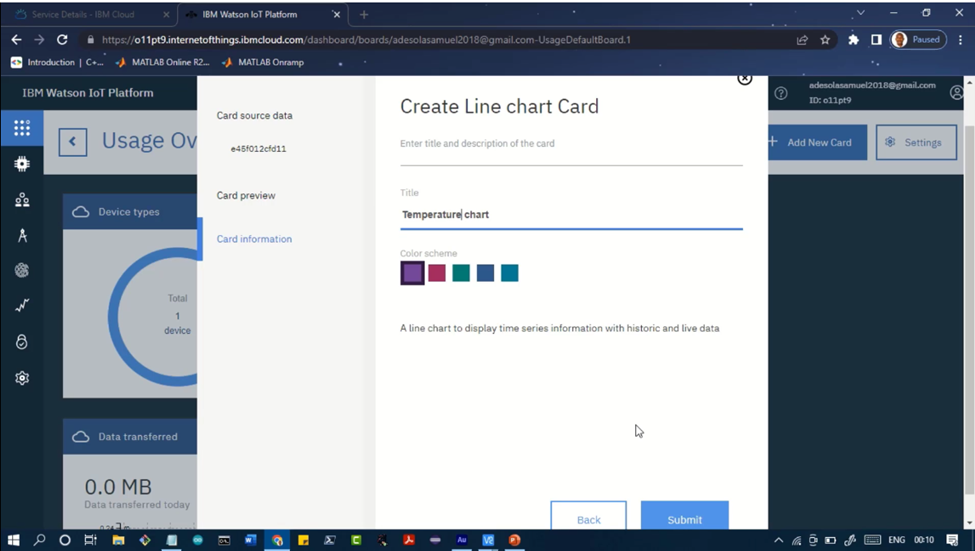Open the Boards grid icon in sidebar
The image size is (975, 551).
[x=22, y=128]
